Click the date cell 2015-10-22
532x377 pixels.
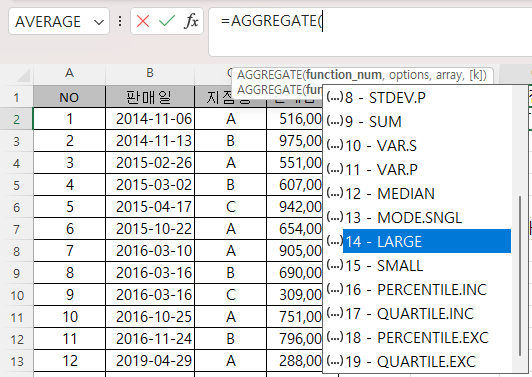(150, 229)
